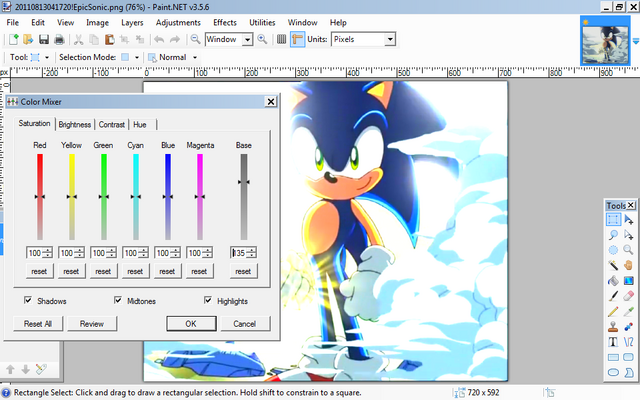640x400 pixels.
Task: Click the Base gray slider handle
Action: tap(244, 182)
